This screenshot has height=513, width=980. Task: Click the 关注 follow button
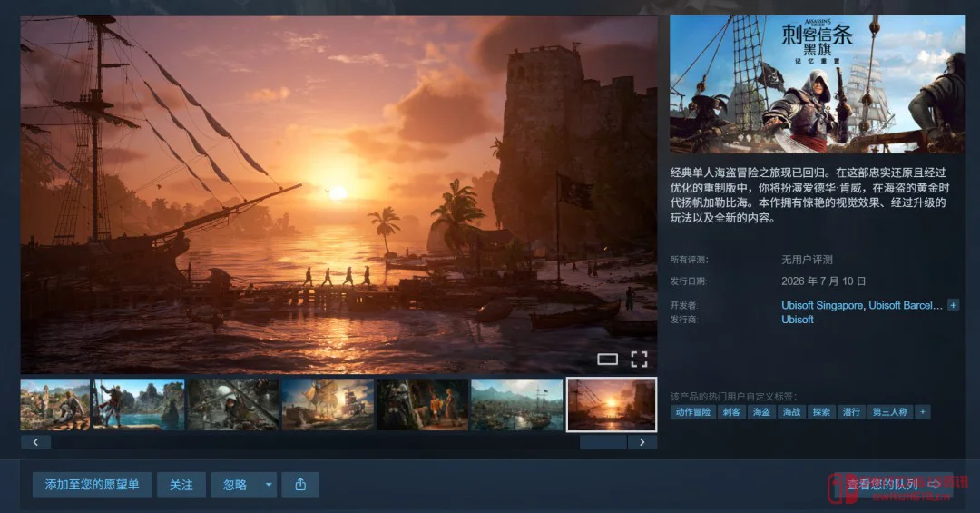point(181,485)
